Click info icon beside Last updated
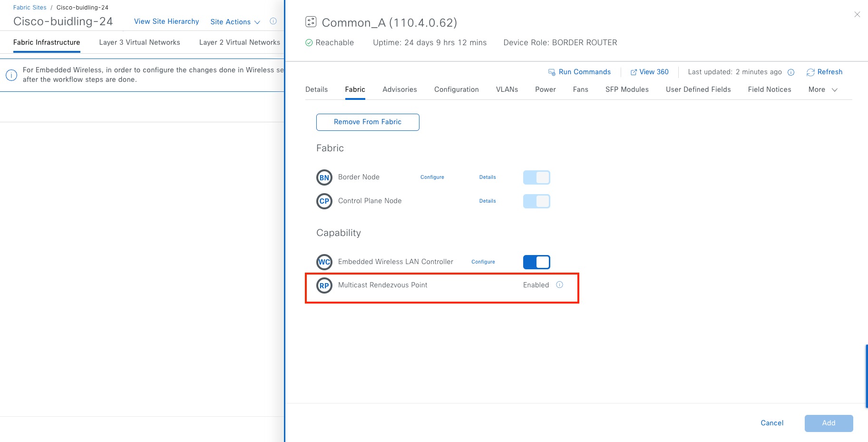The width and height of the screenshot is (868, 442). click(791, 72)
